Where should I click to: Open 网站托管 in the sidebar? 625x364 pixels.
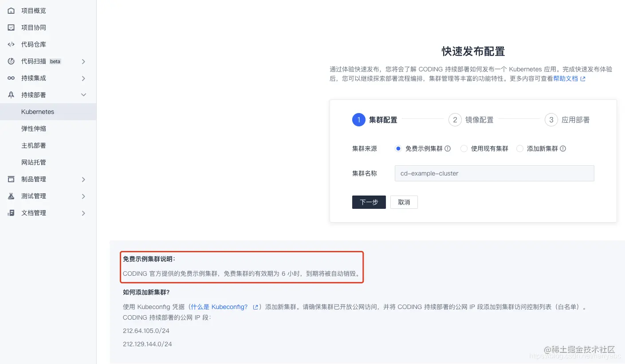(x=34, y=162)
